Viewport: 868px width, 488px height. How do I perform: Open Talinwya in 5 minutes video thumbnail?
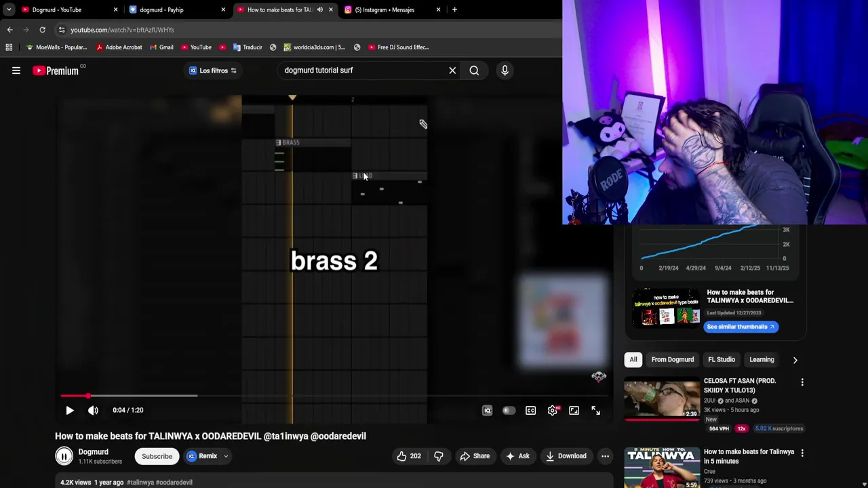(662, 468)
